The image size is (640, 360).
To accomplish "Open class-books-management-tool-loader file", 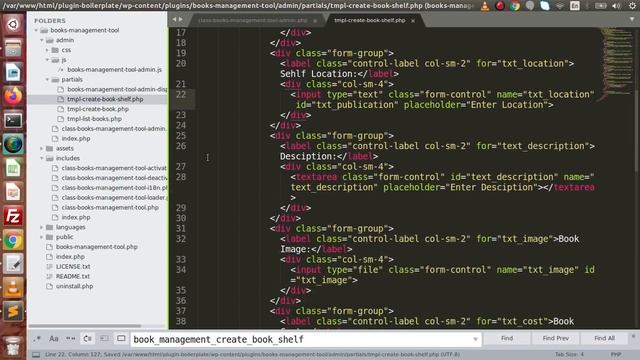I will 113,198.
